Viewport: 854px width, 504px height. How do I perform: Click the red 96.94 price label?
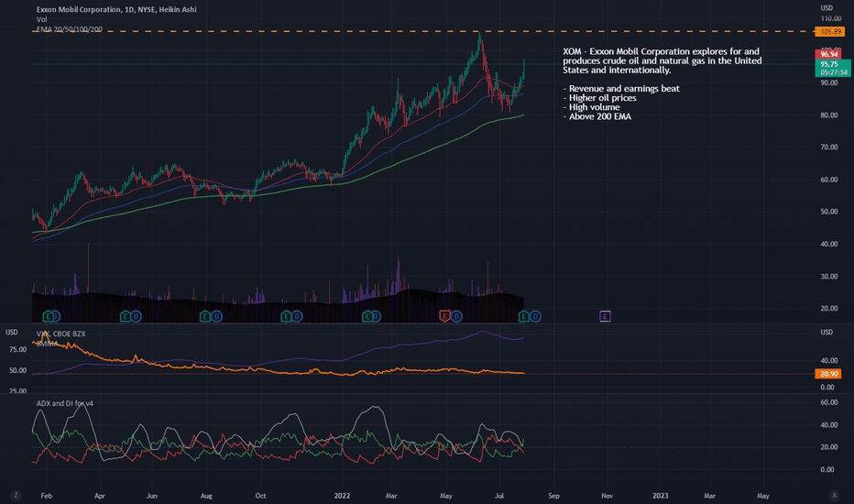pyautogui.click(x=829, y=54)
